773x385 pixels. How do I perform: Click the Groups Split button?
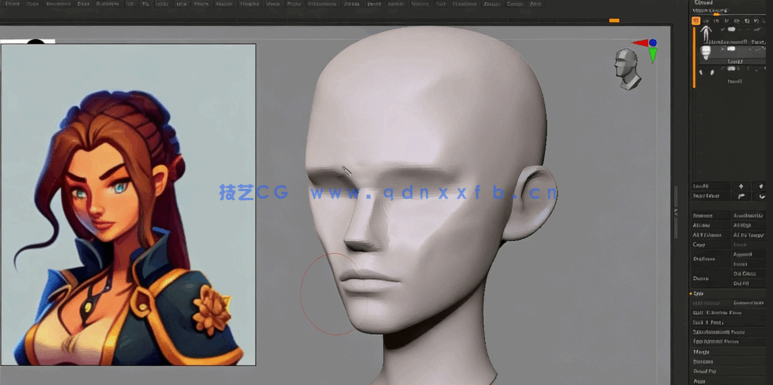click(x=748, y=303)
